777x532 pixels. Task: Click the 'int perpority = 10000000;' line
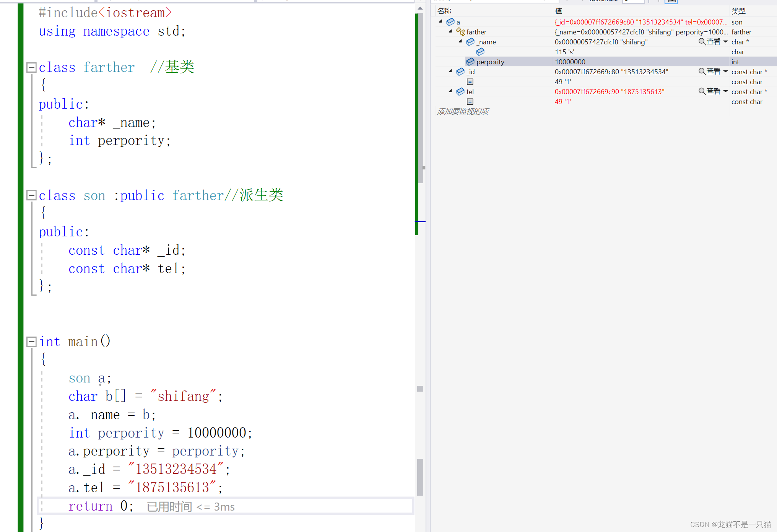pyautogui.click(x=161, y=433)
